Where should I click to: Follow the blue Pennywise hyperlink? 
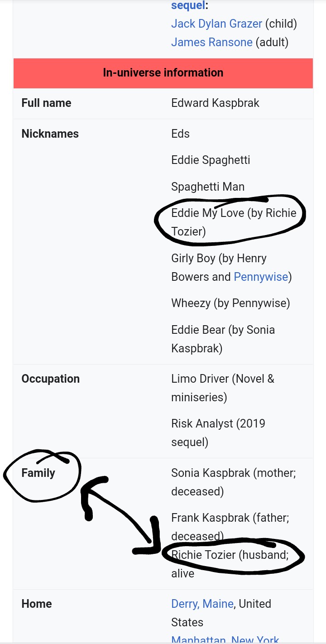pos(260,277)
